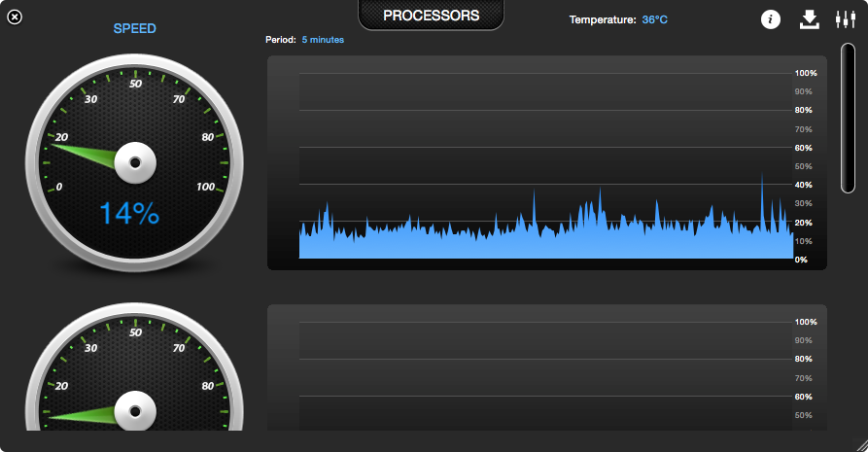Change the period via '5 minutes' link
Viewport: 868px width, 452px height.
pos(323,40)
